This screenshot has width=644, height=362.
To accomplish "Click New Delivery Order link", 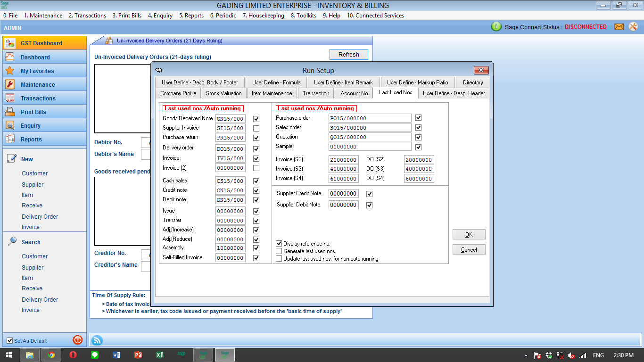I will coord(40,216).
